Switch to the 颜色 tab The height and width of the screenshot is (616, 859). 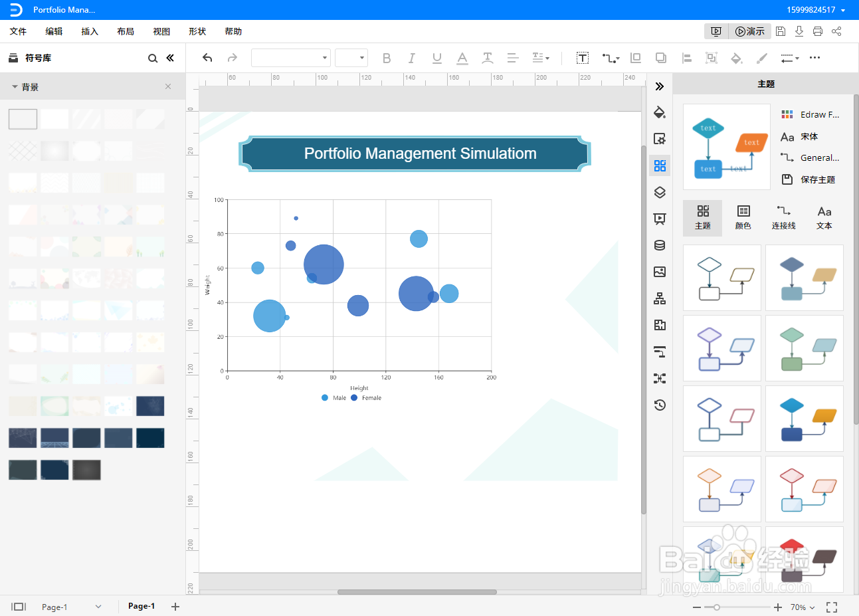click(743, 218)
